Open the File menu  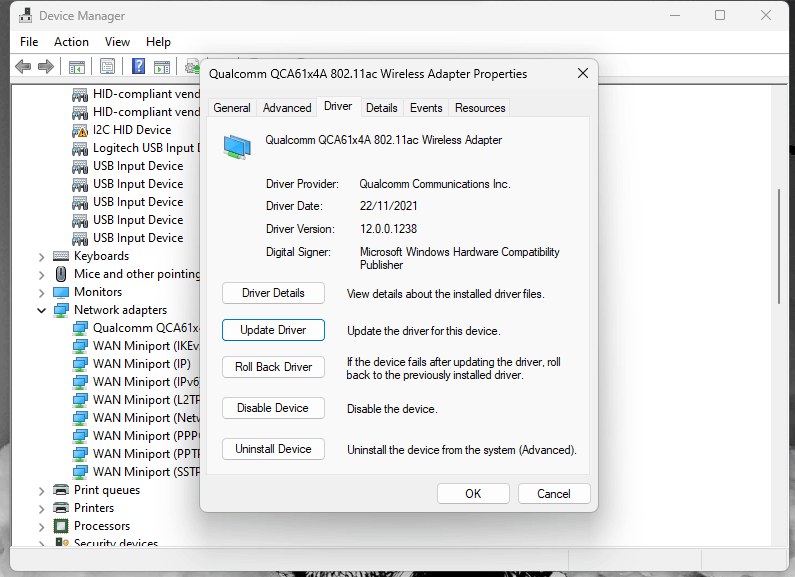click(29, 42)
